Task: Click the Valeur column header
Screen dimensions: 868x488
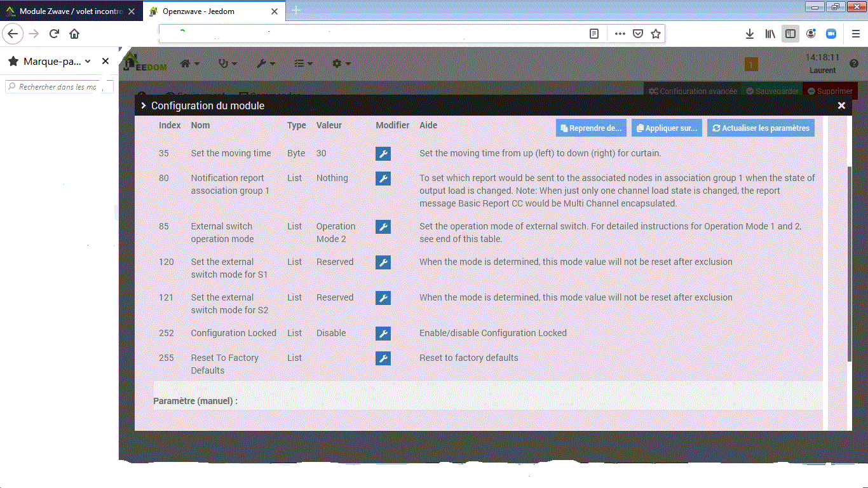Action: point(329,126)
